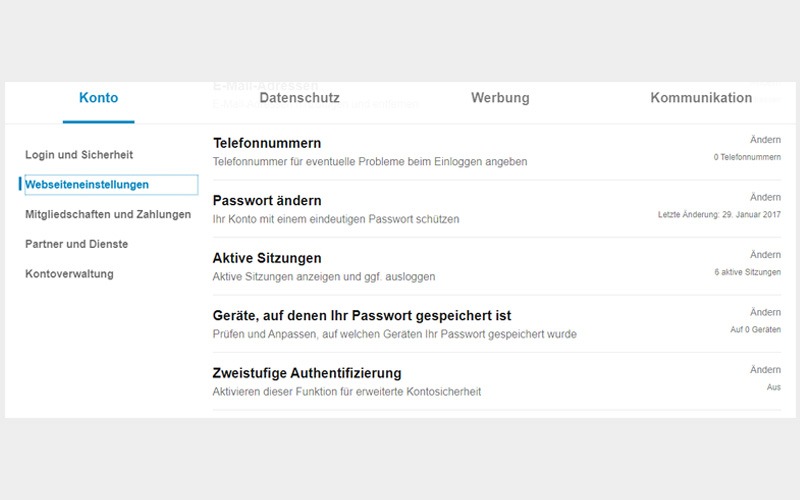The image size is (800, 500).
Task: Expand the Aktive Sitzungen row
Action: (x=267, y=258)
